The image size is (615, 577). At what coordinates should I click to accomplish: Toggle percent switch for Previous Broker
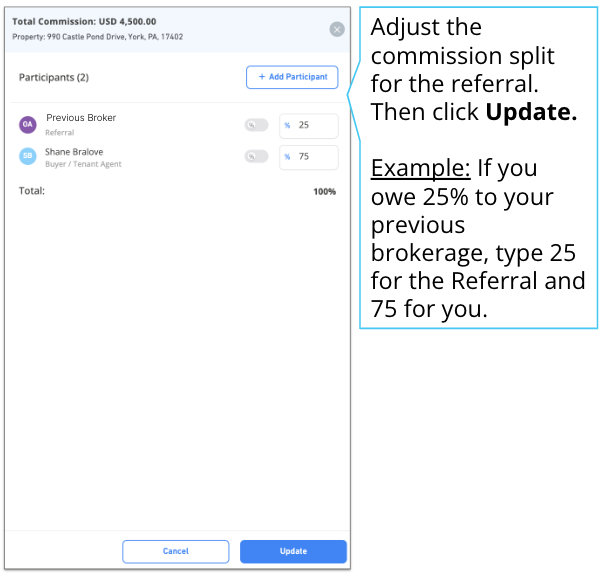click(257, 125)
